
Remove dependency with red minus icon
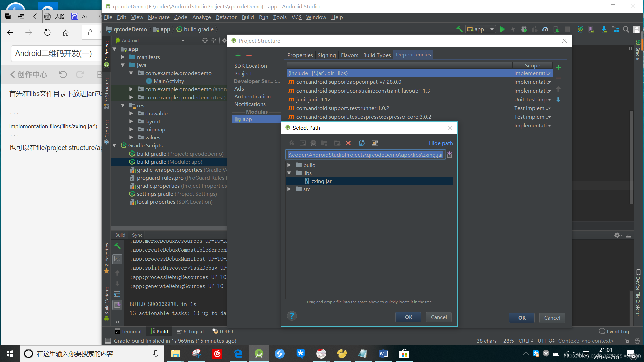[558, 78]
